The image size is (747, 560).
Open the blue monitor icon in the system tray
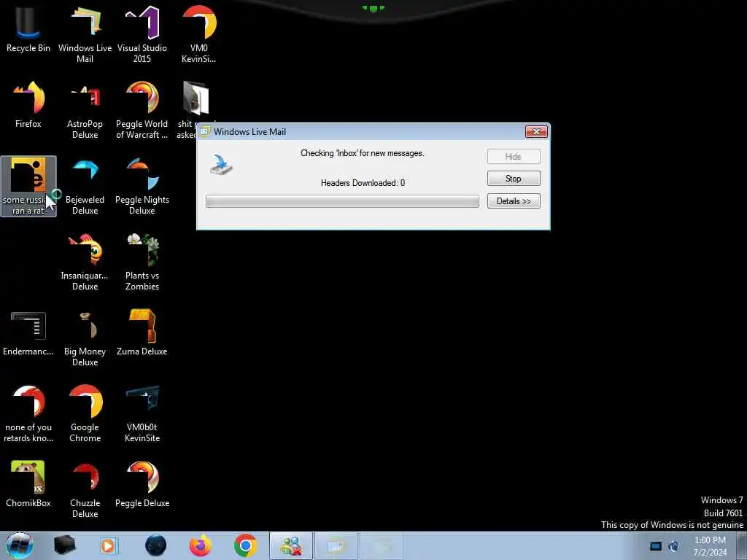[x=656, y=546]
